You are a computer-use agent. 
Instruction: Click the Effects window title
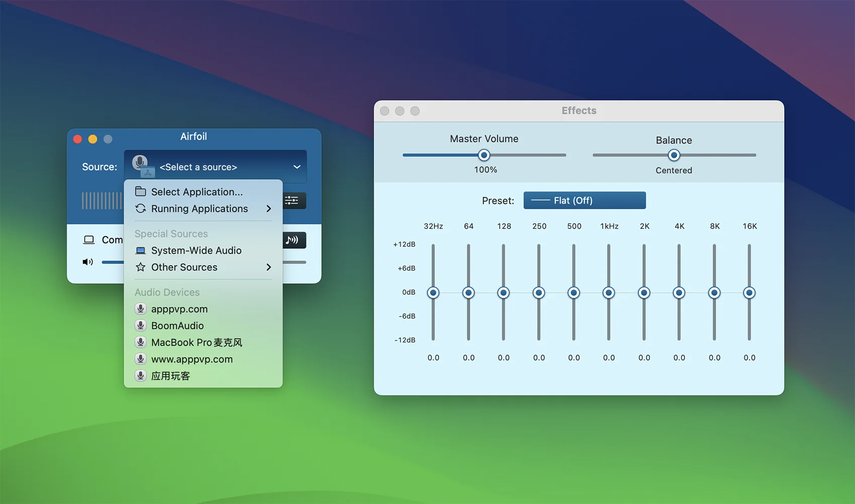(579, 111)
